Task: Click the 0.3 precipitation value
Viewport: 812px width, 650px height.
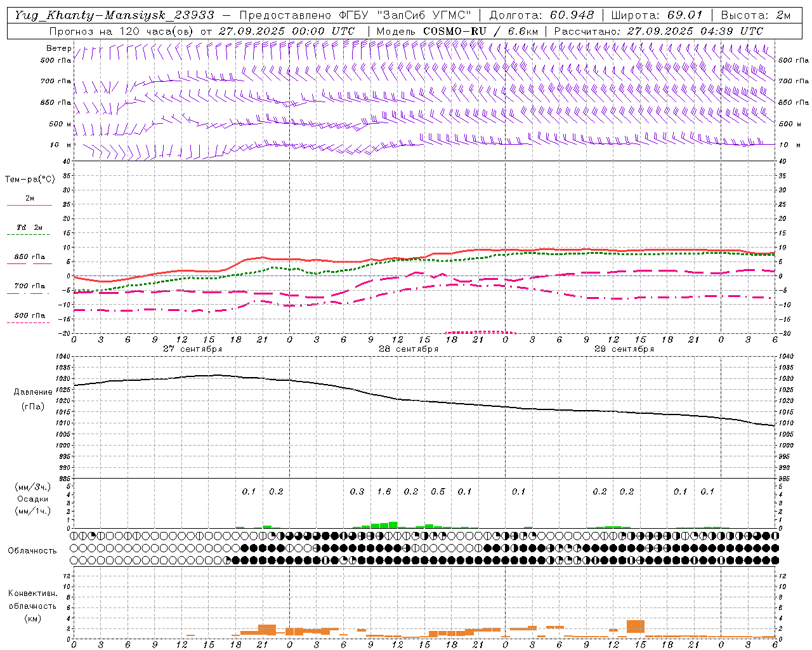Action: [357, 492]
